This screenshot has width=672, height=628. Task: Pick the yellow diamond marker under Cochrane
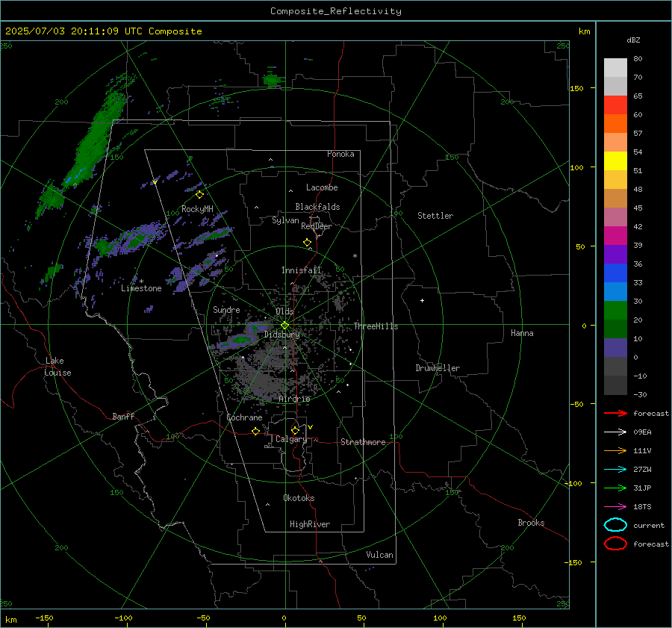click(x=256, y=431)
